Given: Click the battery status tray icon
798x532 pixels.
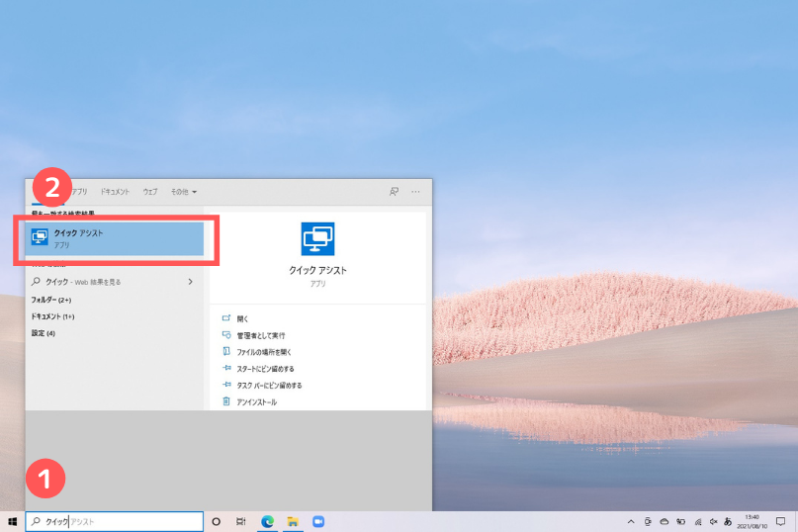Looking at the screenshot, I should pos(681,522).
